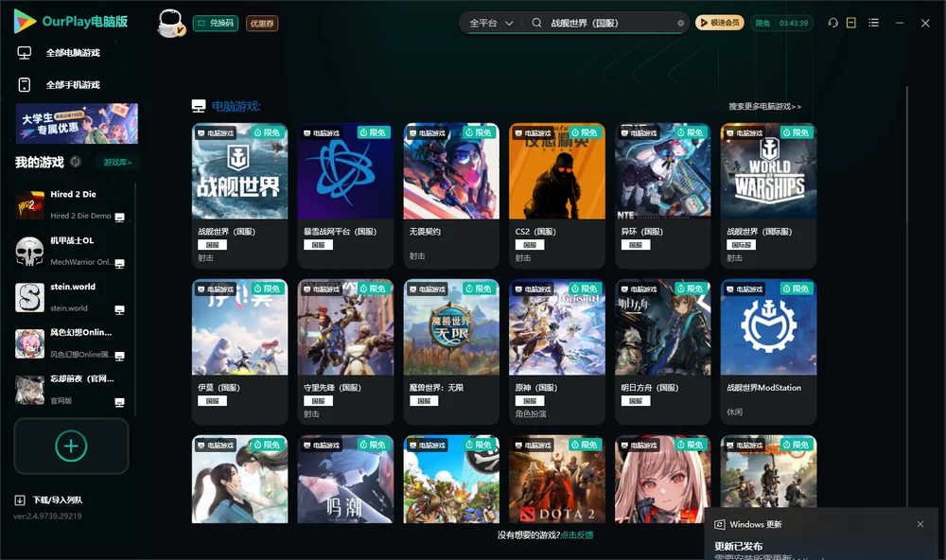Open the 下载/导入列队 download queue

[x=49, y=500]
